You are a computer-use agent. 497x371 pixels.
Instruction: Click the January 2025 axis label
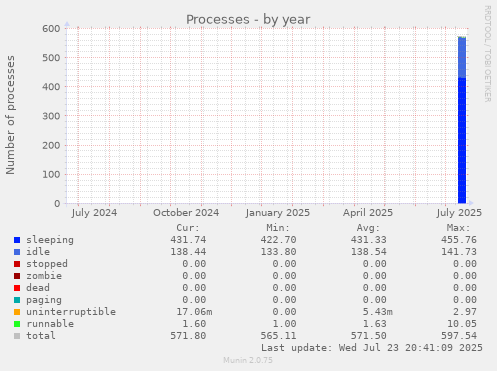pos(278,213)
